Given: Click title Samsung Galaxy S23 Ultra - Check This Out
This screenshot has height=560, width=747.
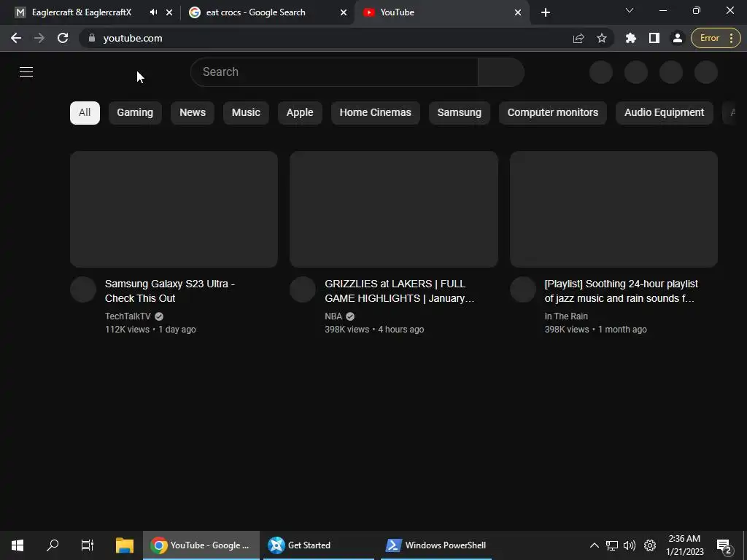Looking at the screenshot, I should pos(169,291).
